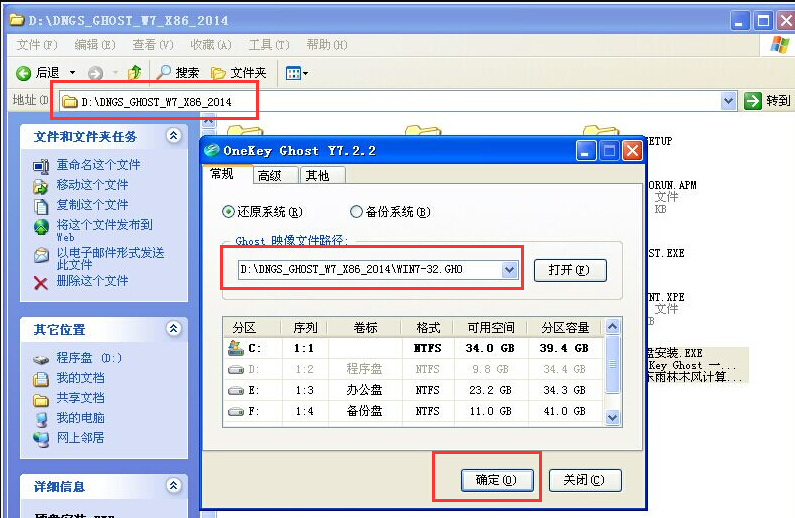Click 移动这个文件 link
This screenshot has height=518, width=795.
92,184
